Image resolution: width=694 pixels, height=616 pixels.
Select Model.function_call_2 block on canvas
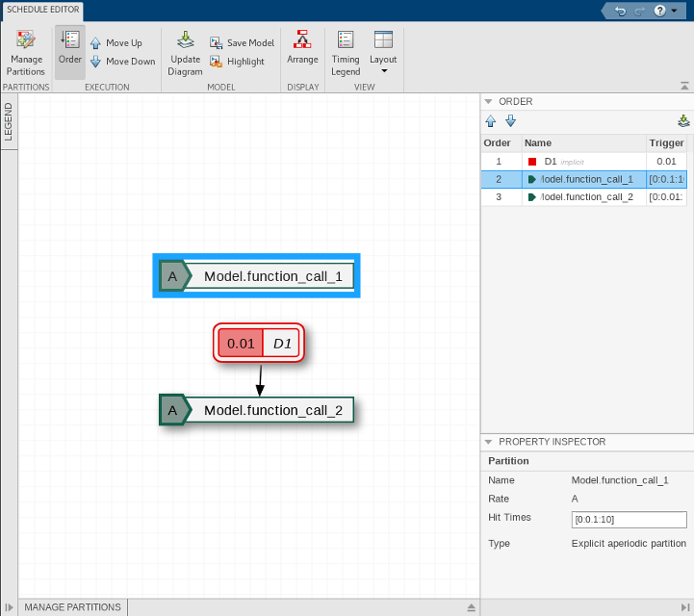pos(257,410)
